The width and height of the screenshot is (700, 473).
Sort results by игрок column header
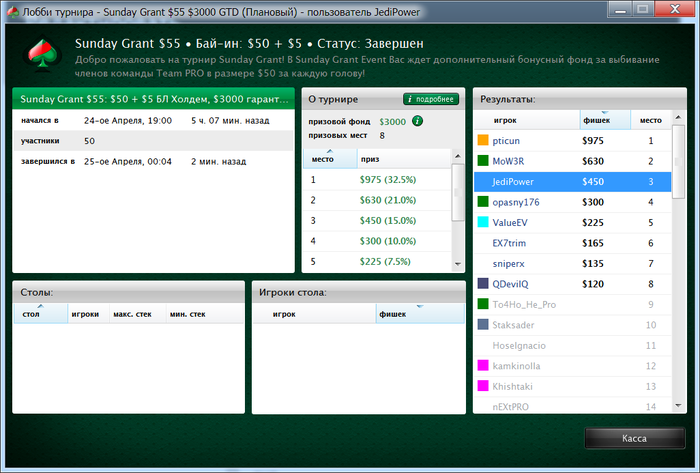(x=527, y=120)
